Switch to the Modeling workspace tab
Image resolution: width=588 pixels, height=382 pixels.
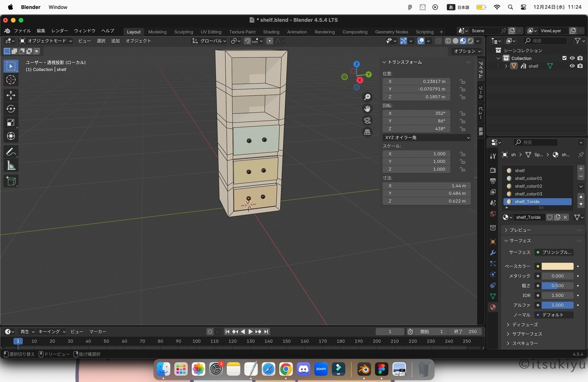(157, 32)
